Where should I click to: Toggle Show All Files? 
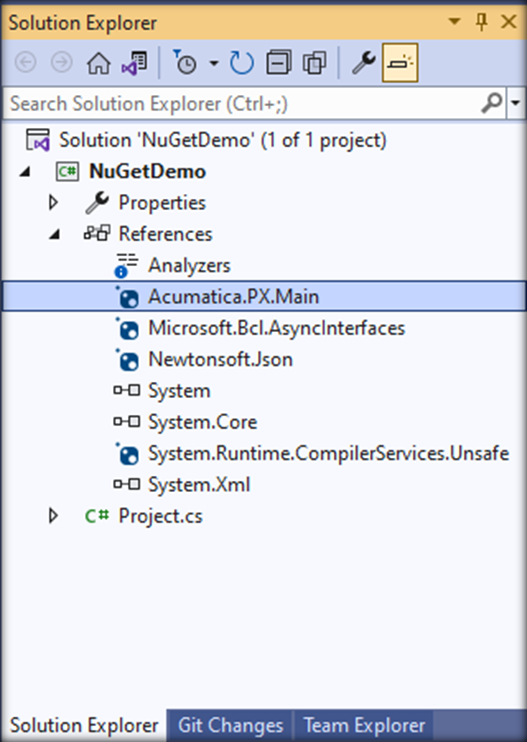click(x=315, y=63)
